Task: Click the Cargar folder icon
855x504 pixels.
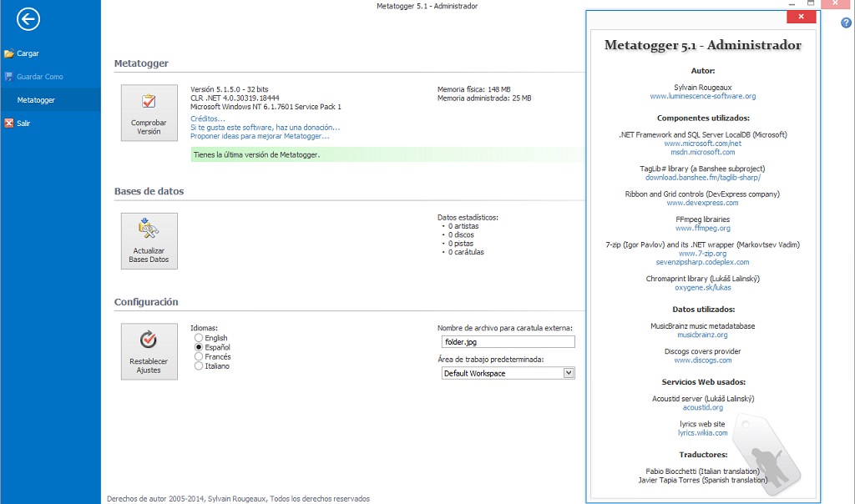Action: [x=8, y=53]
